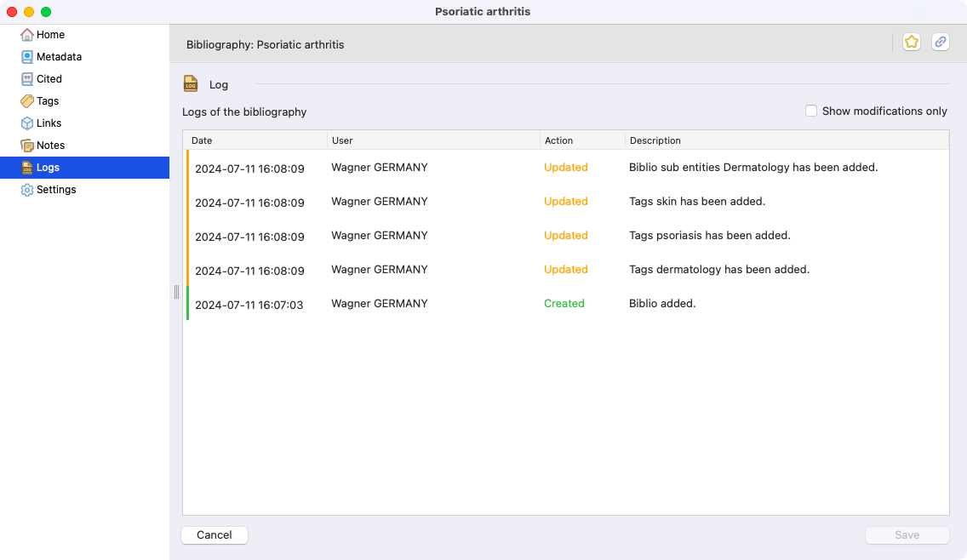This screenshot has height=560, width=967.
Task: Click the green 'Created' action label
Action: 564,304
